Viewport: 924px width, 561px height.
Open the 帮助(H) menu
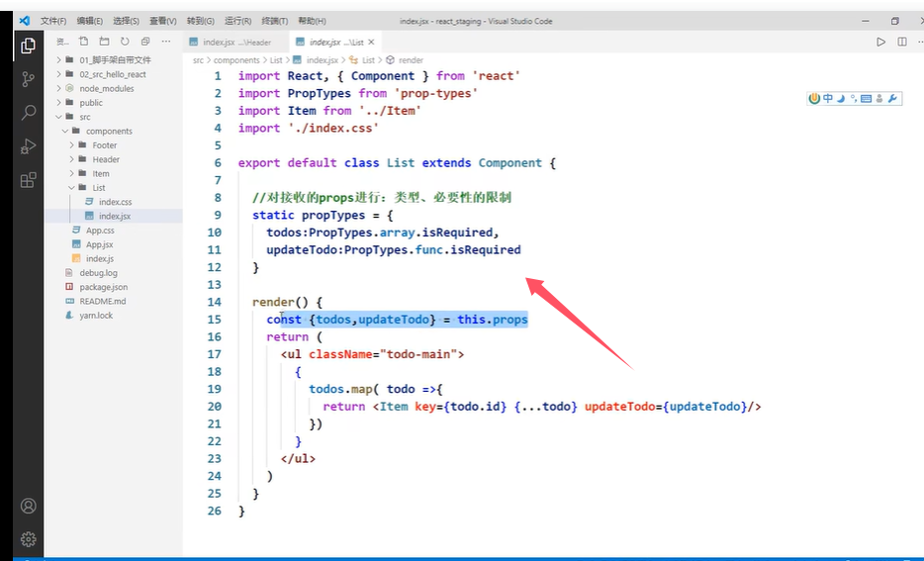[x=312, y=21]
